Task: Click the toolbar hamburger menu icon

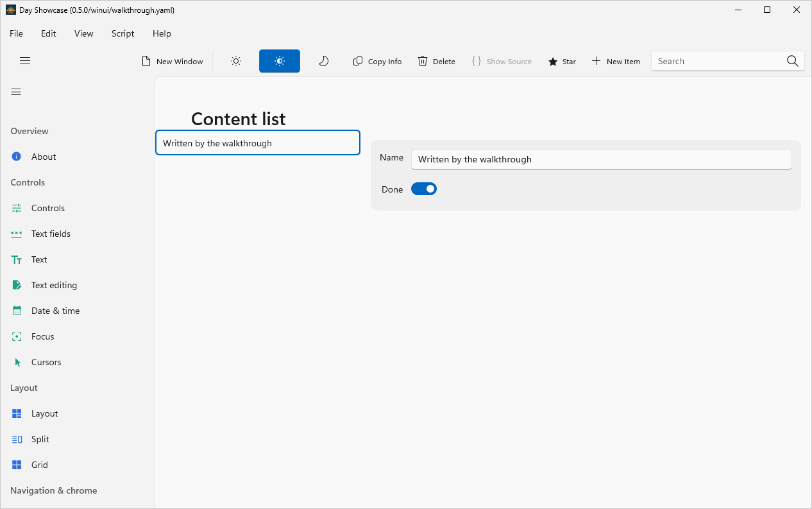Action: point(25,61)
